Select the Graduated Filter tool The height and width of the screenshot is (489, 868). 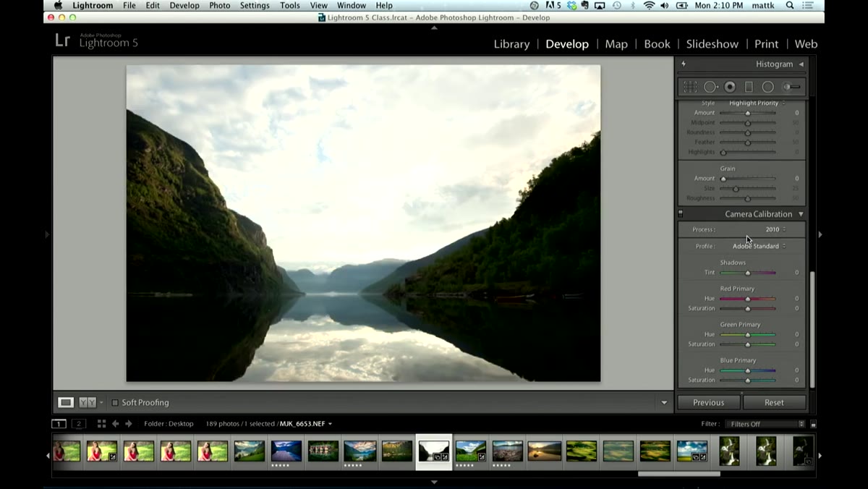coord(749,87)
